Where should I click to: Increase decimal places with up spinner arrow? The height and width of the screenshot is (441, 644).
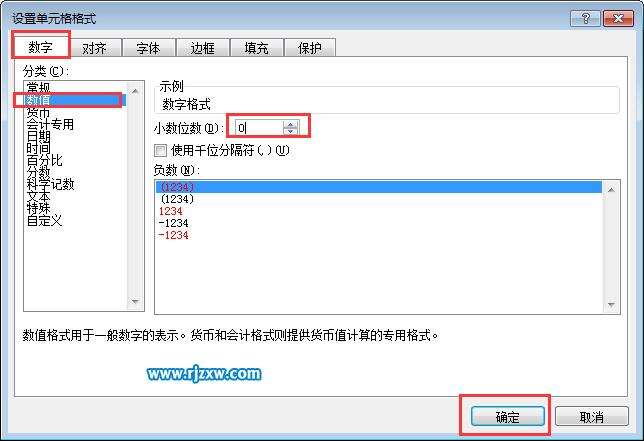click(291, 124)
